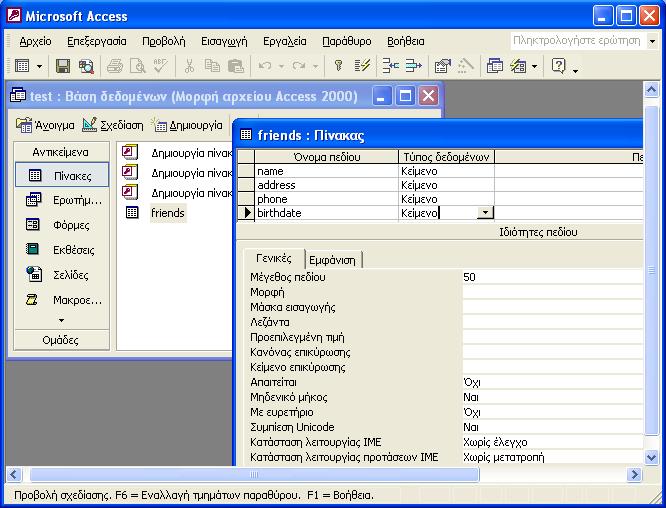The image size is (666, 508).
Task: Select Ερωτήμ... queries in the objects list
Action: pyautogui.click(x=62, y=200)
